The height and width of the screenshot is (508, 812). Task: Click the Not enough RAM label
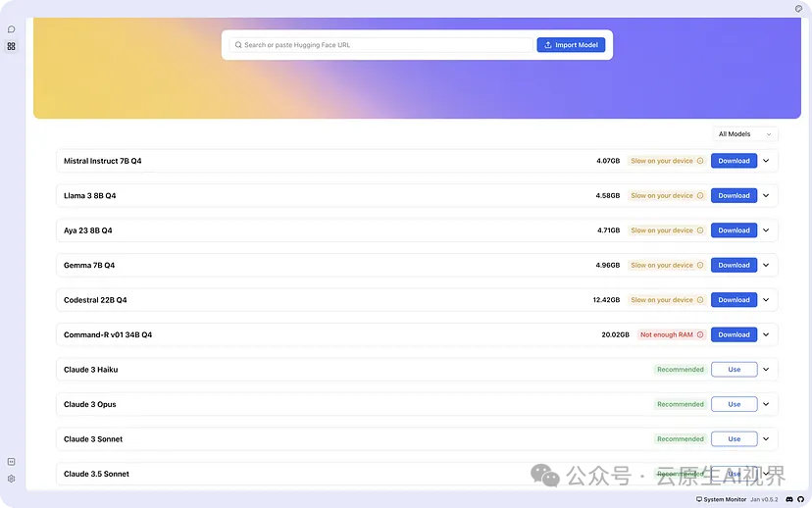coord(667,334)
